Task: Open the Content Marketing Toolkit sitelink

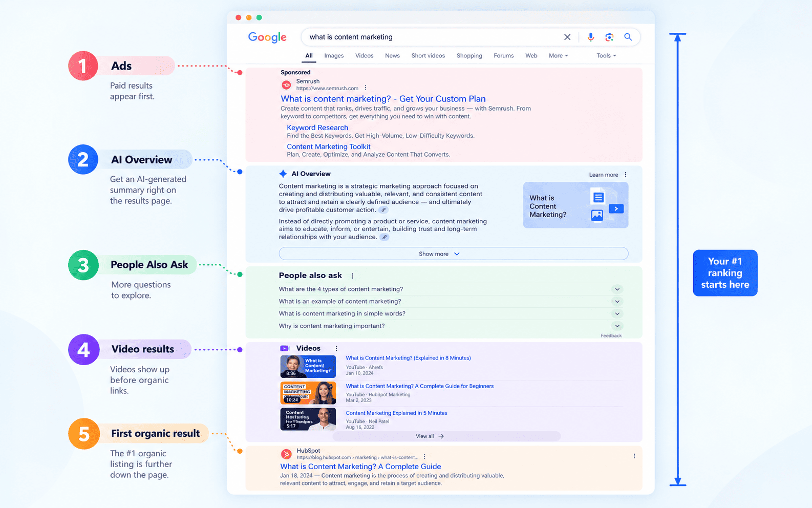Action: tap(329, 146)
